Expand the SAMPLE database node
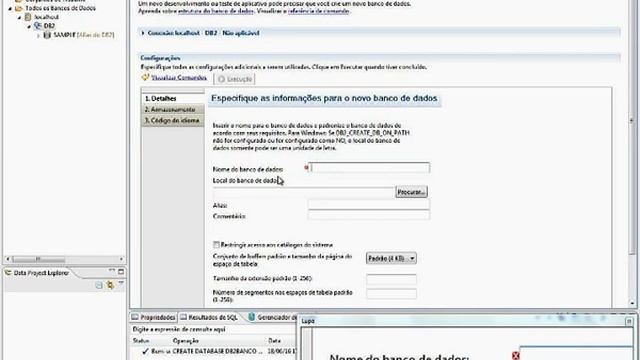 click(x=38, y=36)
